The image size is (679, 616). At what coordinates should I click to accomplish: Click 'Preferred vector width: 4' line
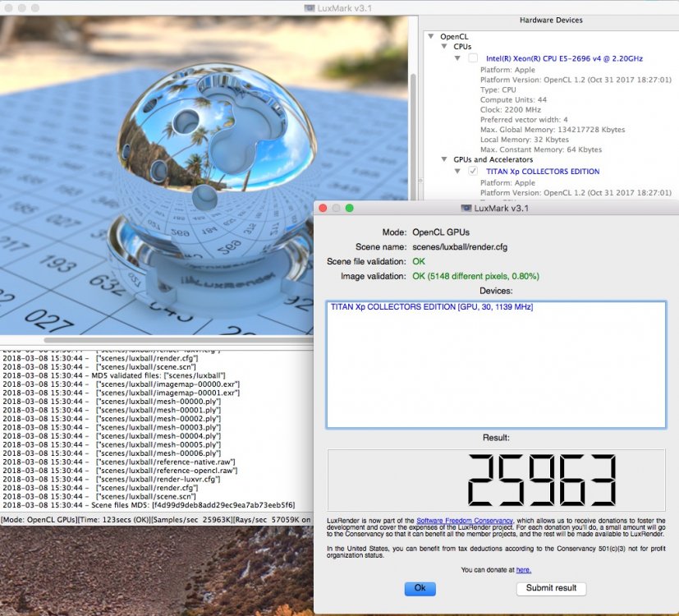tap(524, 120)
